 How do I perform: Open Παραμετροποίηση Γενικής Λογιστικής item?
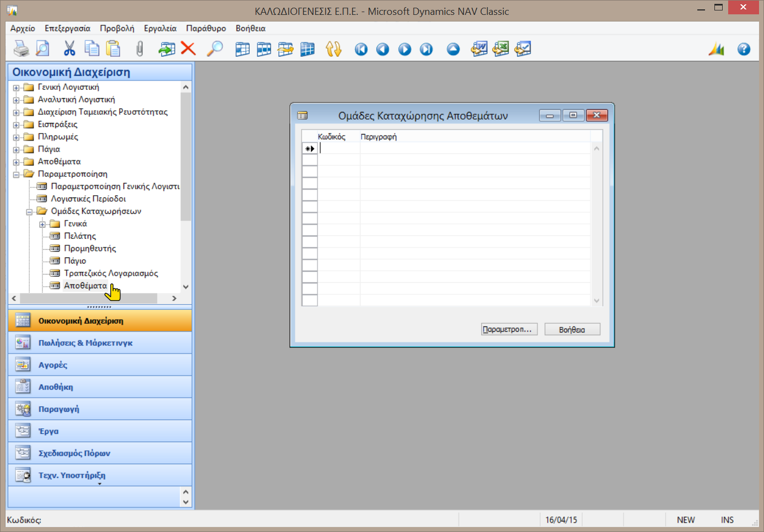coord(115,186)
